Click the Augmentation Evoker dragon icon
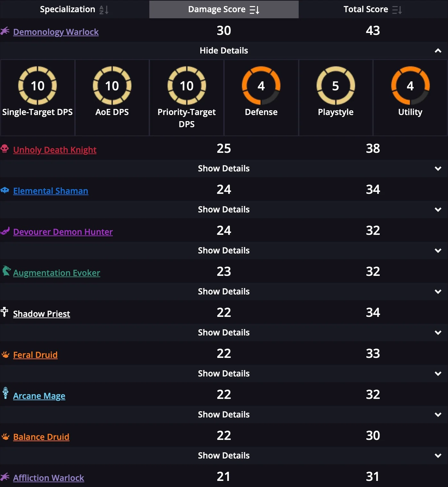Screen dimensions: 448x487 coord(6,271)
